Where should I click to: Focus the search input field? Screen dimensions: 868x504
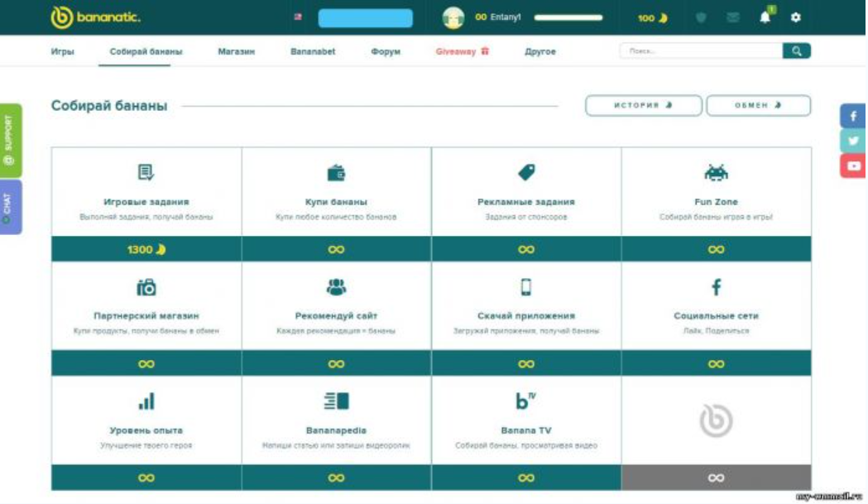[701, 51]
